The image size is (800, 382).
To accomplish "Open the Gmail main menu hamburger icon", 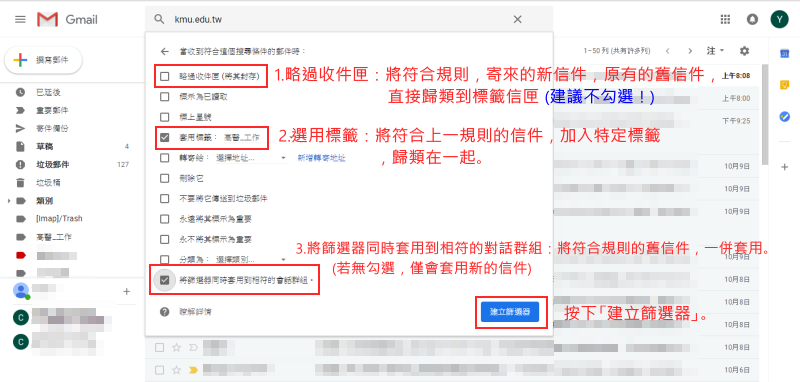I will 20,19.
